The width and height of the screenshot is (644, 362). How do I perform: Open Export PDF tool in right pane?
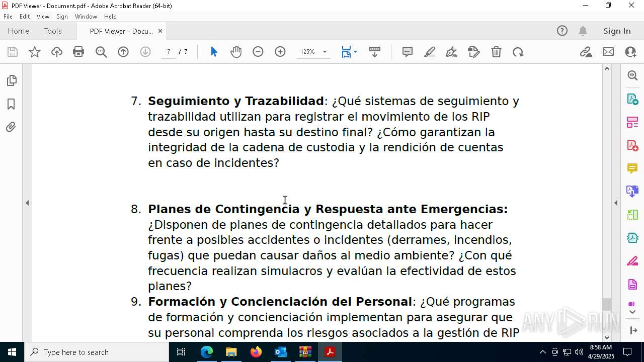[632, 99]
